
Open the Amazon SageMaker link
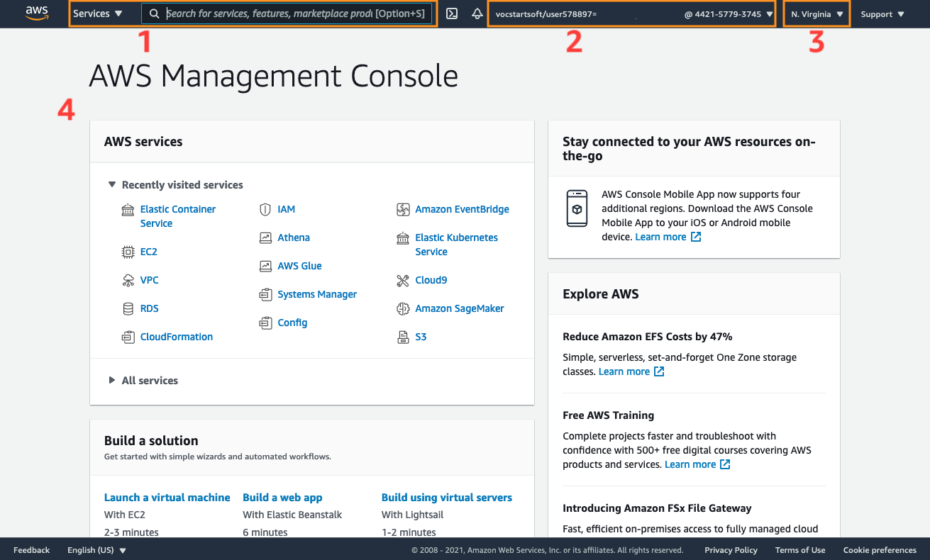click(x=460, y=308)
